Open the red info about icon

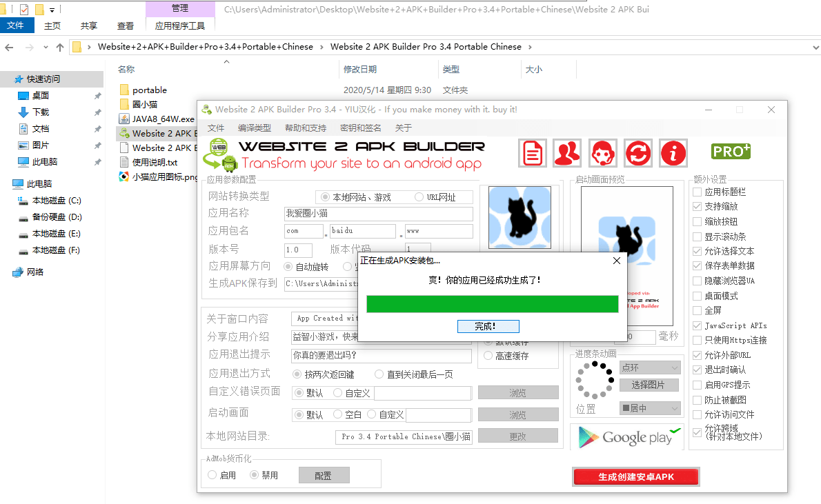point(673,153)
